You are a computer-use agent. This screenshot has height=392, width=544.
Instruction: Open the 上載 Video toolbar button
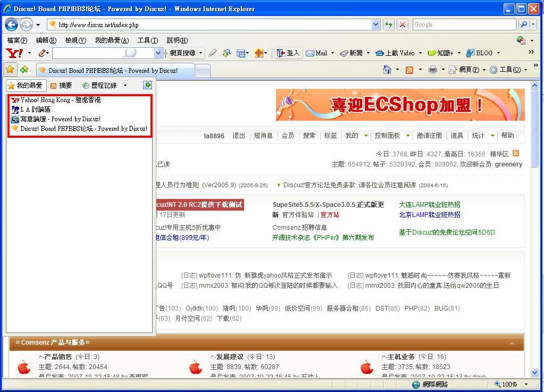395,53
